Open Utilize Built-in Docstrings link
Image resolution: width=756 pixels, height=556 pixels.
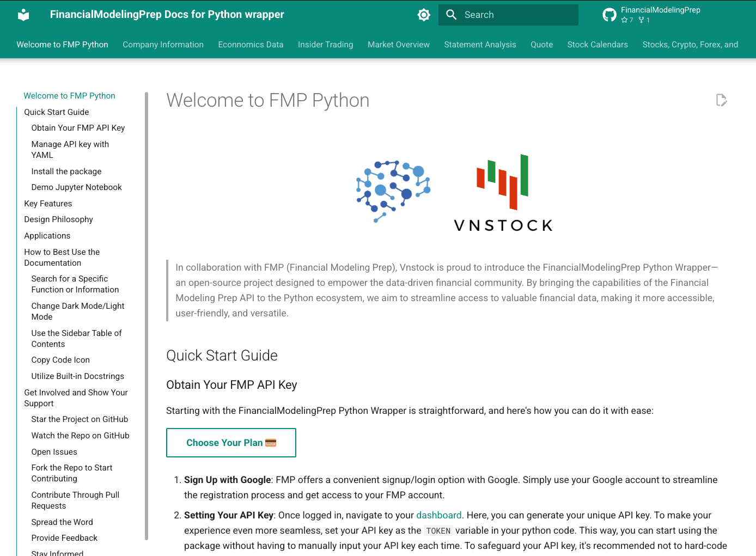pyautogui.click(x=77, y=376)
